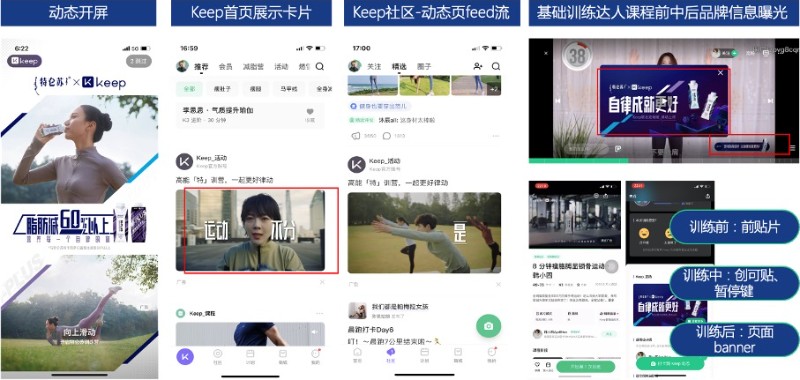This screenshot has height=380, width=800.
Task: Skip the splash ad via 跳过 button
Action: point(139,61)
